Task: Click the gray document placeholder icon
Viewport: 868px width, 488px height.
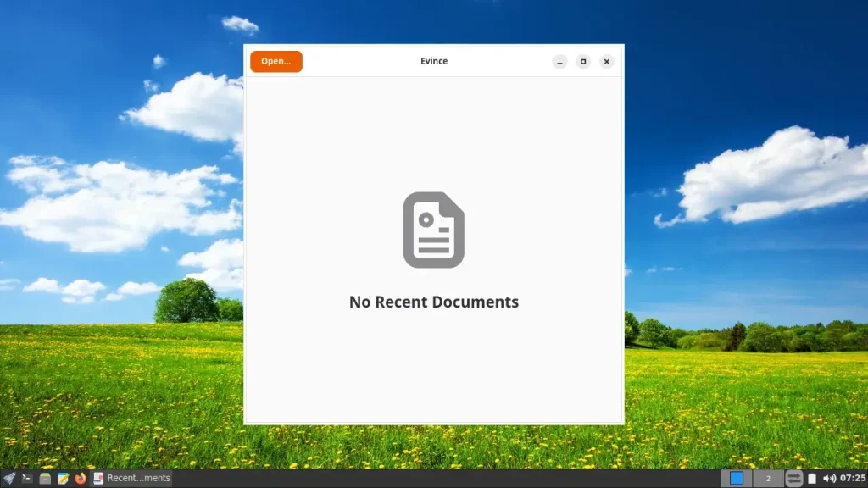Action: pyautogui.click(x=433, y=230)
